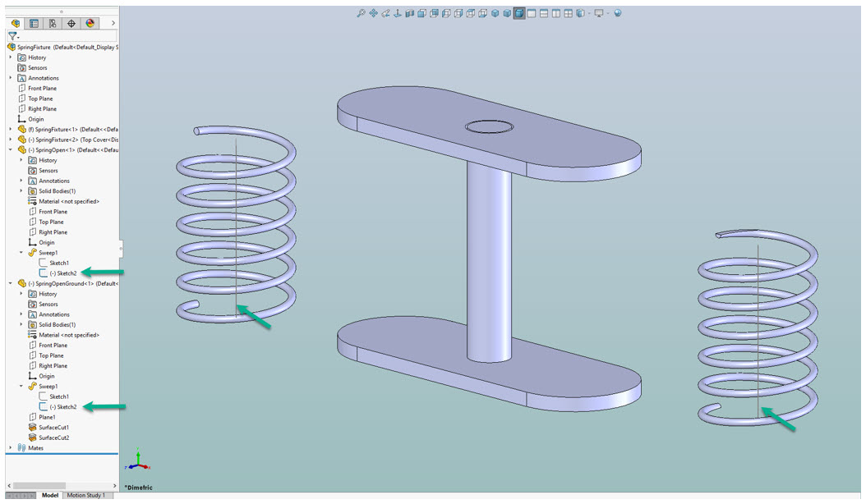866x504 pixels.
Task: Open the ConfigurationManager tab icon
Action: (x=53, y=24)
